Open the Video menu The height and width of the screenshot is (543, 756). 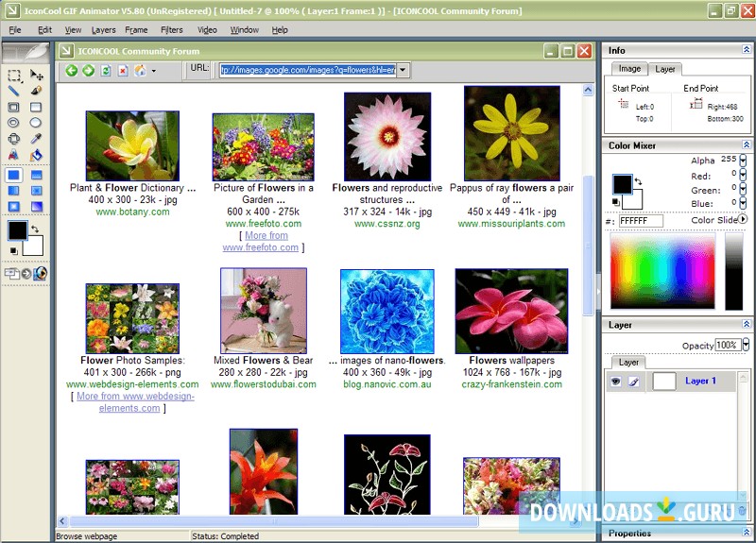207,30
